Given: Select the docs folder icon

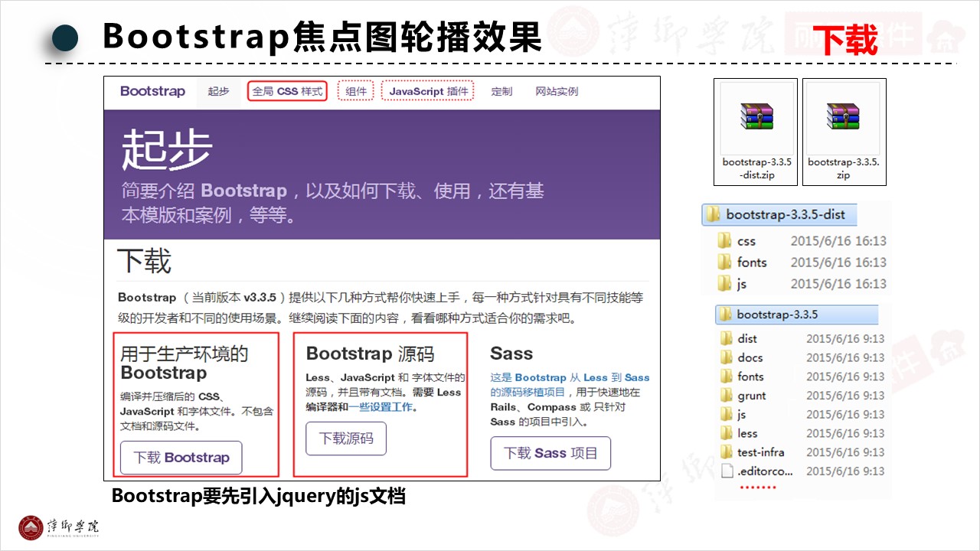Looking at the screenshot, I should pos(727,357).
